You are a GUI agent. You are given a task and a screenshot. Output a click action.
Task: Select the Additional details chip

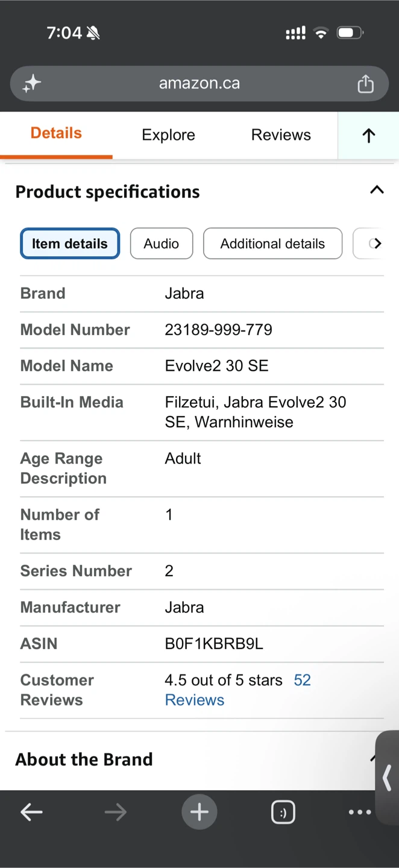[x=272, y=244]
